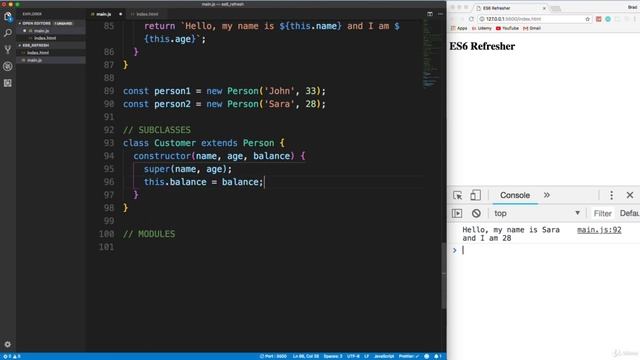Open the Source Control view
640x360 pixels.
[x=8, y=50]
